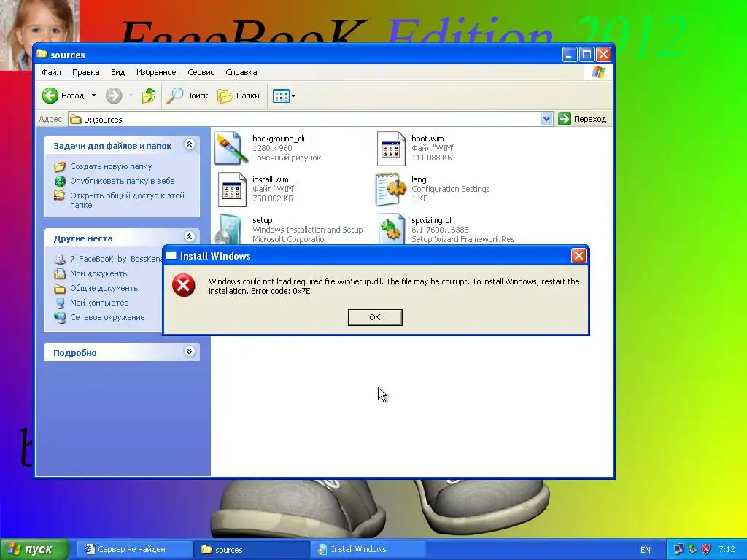Minimize the sources window

pos(569,55)
